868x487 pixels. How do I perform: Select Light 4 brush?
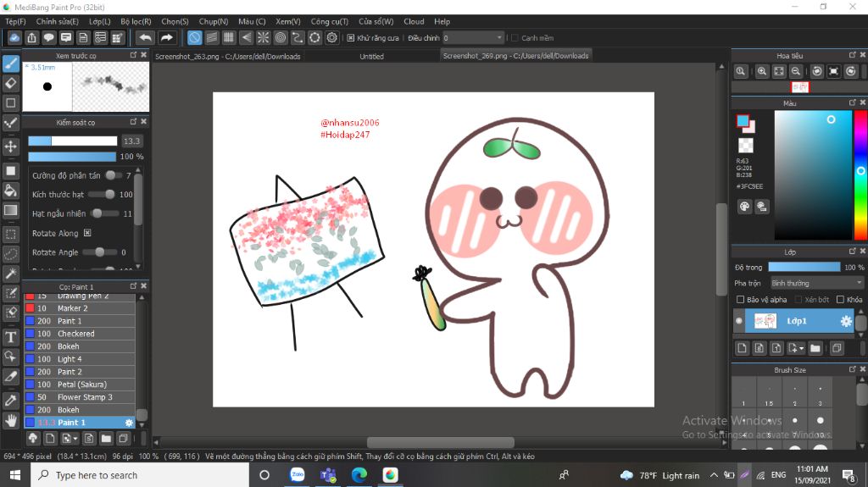(80, 359)
